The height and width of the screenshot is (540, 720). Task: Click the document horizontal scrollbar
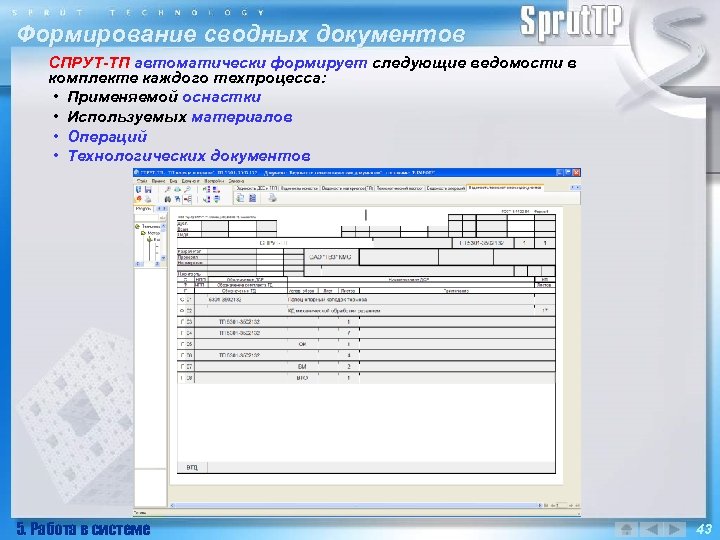pos(354,505)
